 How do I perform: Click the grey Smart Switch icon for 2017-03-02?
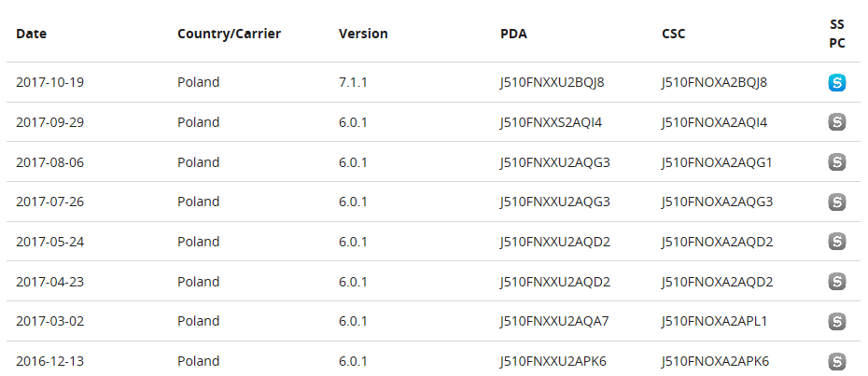point(837,322)
